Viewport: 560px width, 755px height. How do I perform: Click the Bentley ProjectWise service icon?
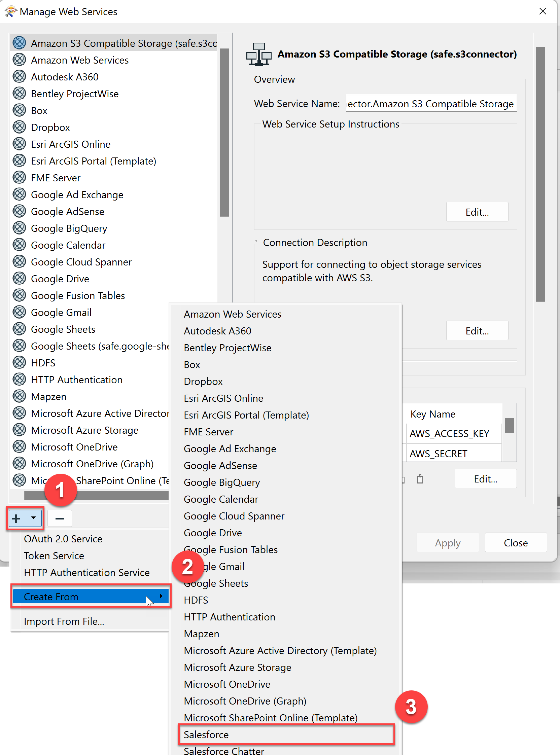pyautogui.click(x=19, y=93)
